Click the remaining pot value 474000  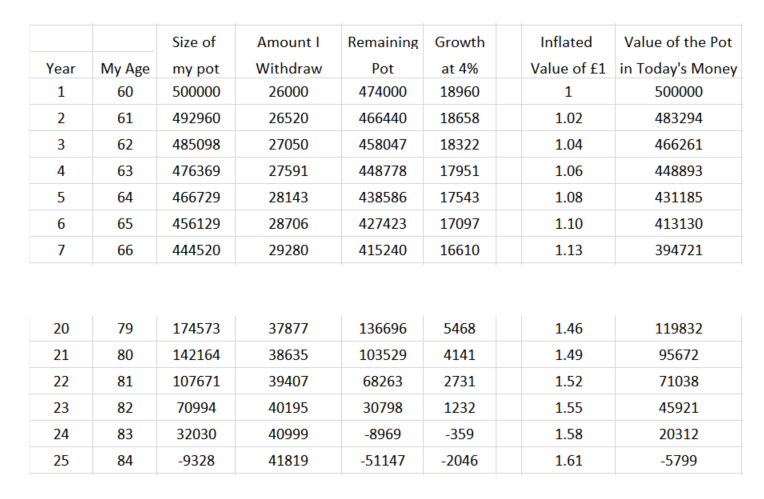(x=382, y=92)
